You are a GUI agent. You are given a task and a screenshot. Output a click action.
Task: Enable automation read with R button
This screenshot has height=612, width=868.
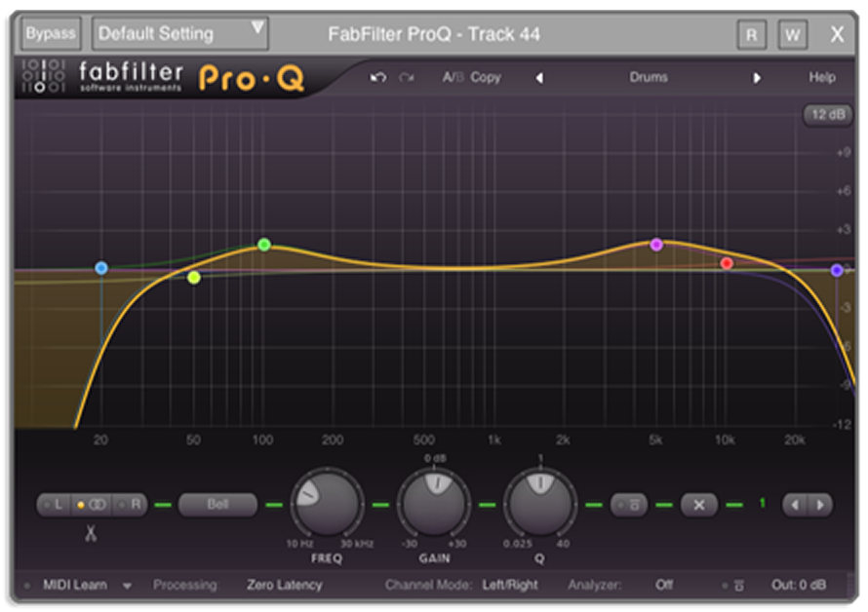(752, 35)
